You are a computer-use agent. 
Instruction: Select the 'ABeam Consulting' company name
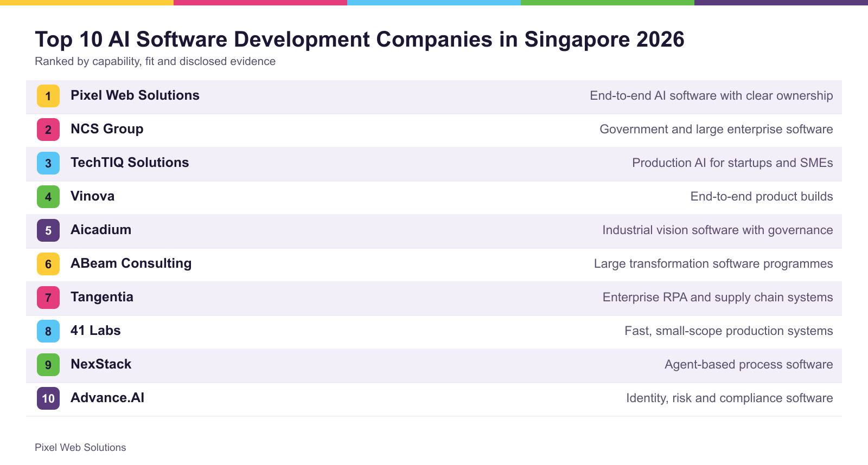131,263
